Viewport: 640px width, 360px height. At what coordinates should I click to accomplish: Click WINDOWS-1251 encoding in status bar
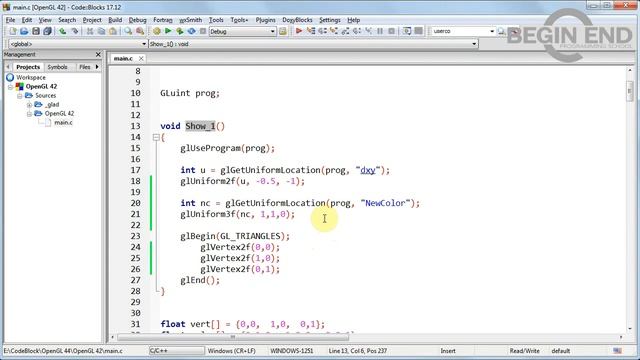pyautogui.click(x=291, y=351)
